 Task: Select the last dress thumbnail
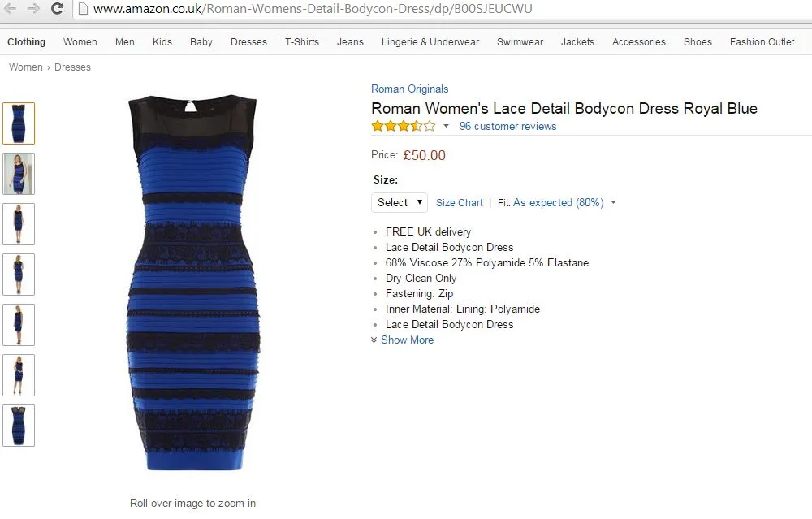(x=19, y=426)
